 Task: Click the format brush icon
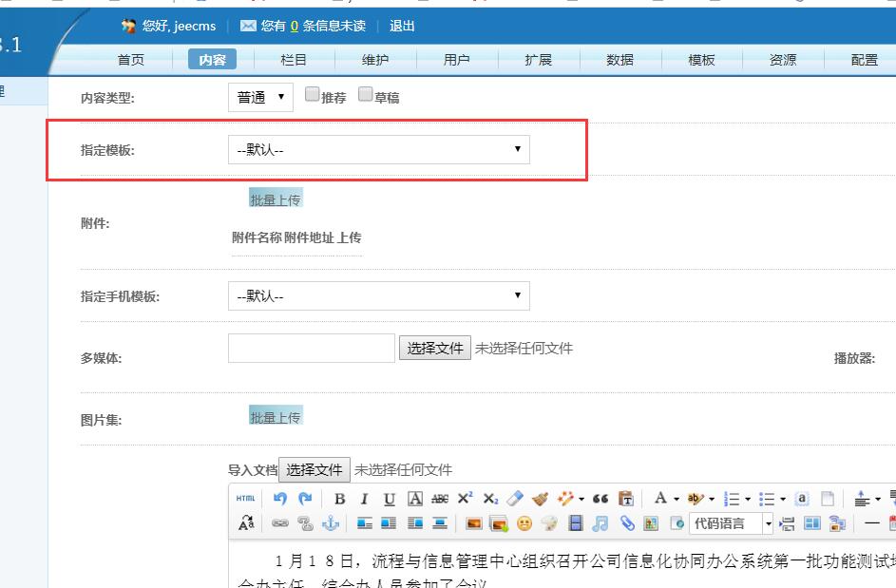540,499
